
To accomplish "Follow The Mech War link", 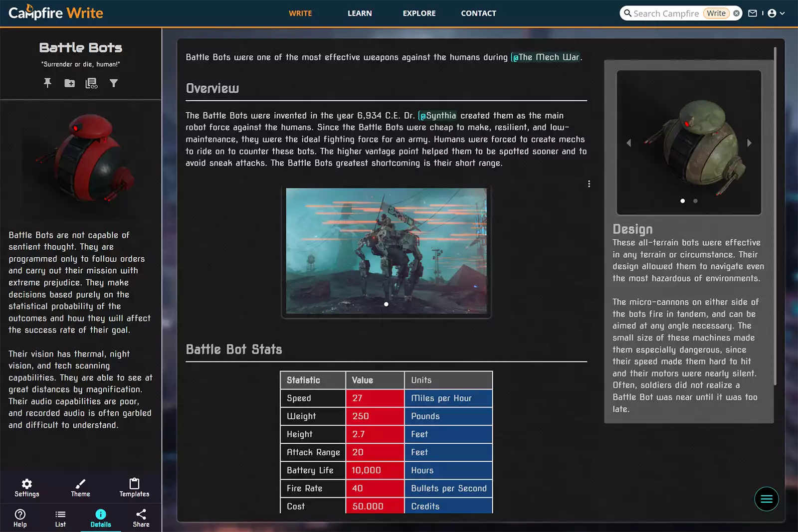I will (x=547, y=57).
